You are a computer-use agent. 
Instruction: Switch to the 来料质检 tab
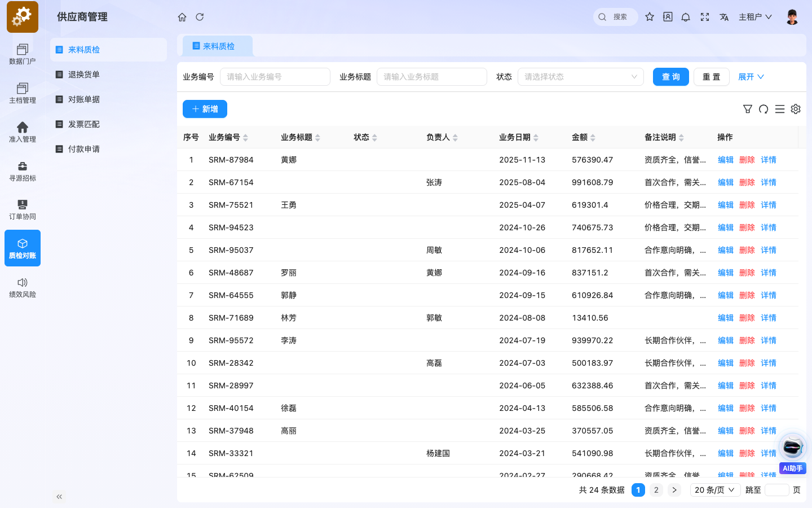pos(218,46)
